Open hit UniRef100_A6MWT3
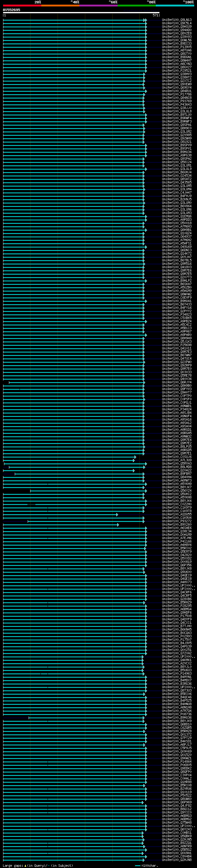197x868 pixels. click(177, 481)
